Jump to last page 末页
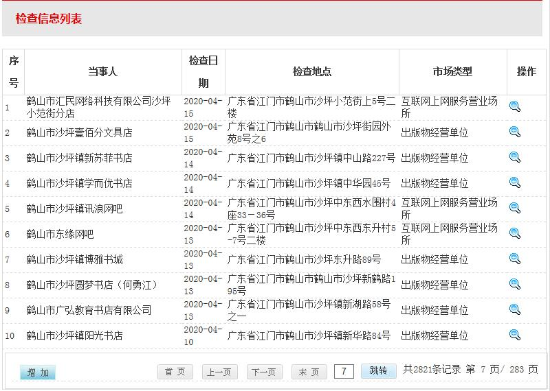The width and height of the screenshot is (550, 391). (x=309, y=371)
